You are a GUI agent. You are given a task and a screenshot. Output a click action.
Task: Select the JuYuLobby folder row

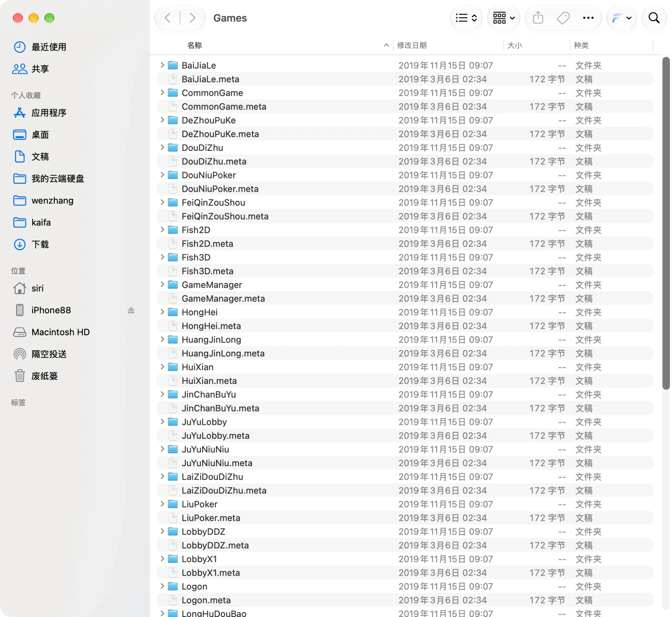coord(405,422)
